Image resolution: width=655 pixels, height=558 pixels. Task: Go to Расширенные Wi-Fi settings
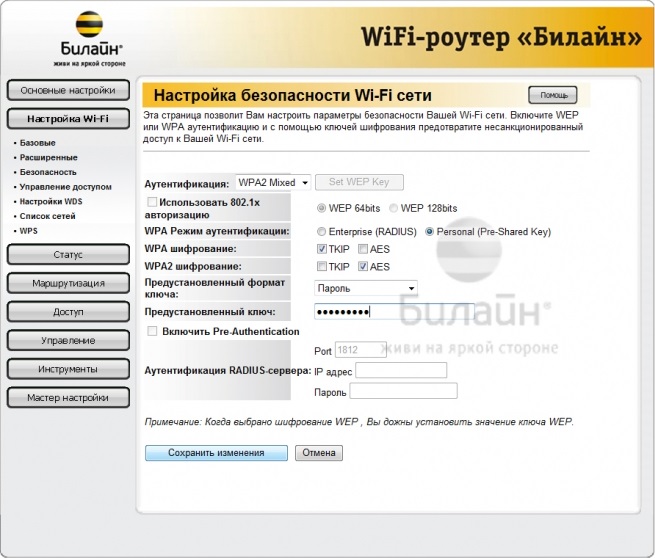point(48,157)
